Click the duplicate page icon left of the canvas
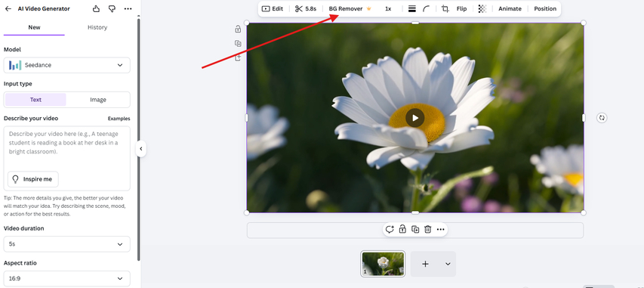The image size is (644, 288). 238,43
